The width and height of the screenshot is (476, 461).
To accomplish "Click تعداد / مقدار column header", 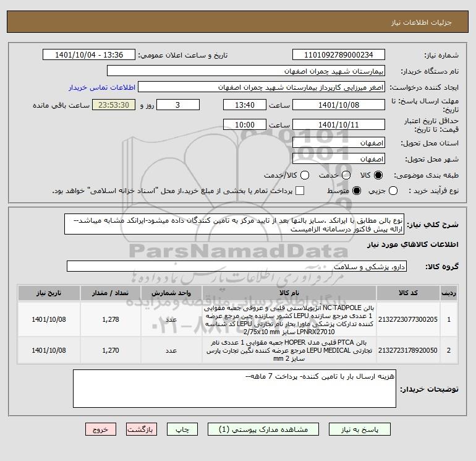I will (x=111, y=293).
